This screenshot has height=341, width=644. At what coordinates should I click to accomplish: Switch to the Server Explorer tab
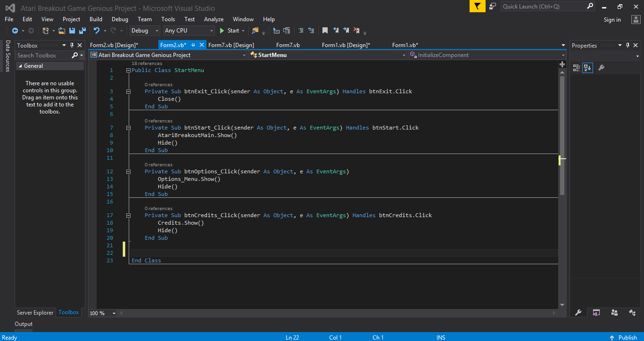click(35, 313)
